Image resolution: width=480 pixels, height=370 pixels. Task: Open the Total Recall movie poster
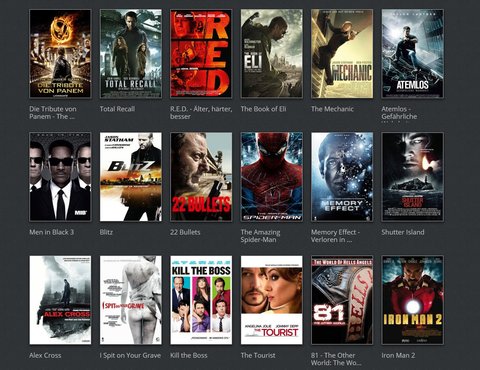pos(131,54)
